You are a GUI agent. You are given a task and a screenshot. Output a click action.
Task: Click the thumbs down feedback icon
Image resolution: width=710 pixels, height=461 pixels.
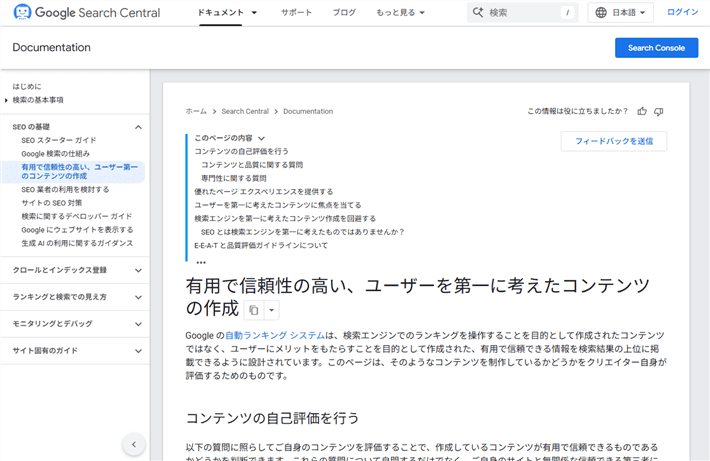[x=659, y=111]
